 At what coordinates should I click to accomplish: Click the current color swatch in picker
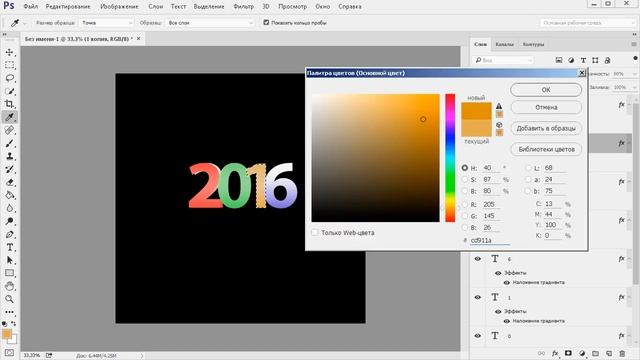tap(476, 128)
